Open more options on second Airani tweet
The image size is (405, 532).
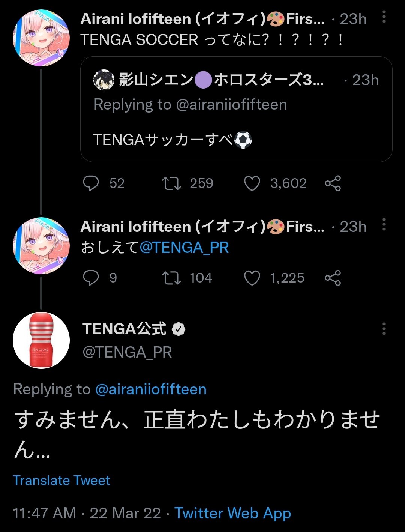pyautogui.click(x=384, y=224)
